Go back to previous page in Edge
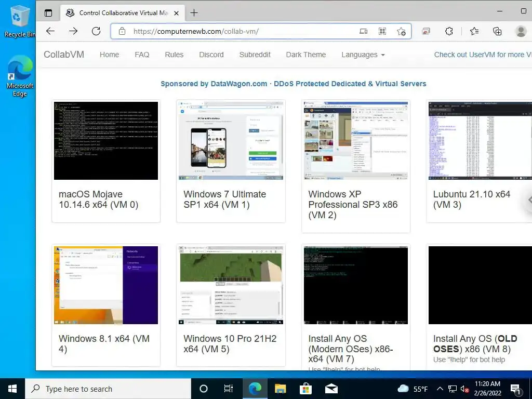The image size is (532, 399). (50, 31)
